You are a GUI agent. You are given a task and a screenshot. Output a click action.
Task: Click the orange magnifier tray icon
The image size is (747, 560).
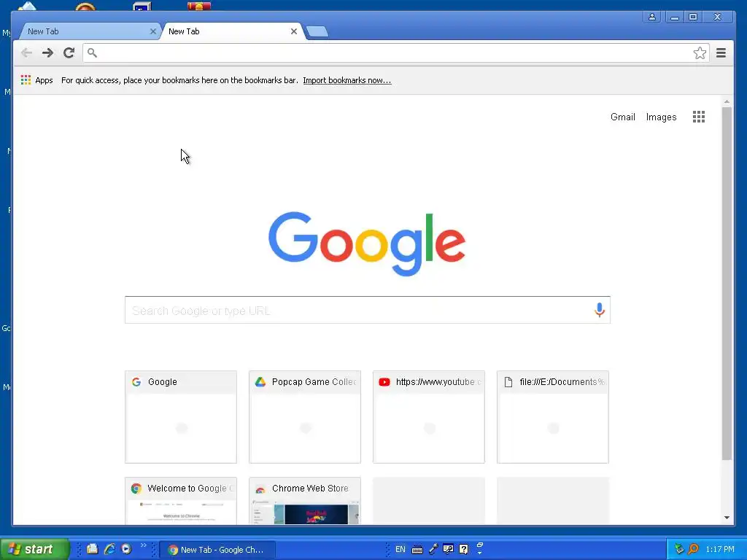click(x=693, y=549)
